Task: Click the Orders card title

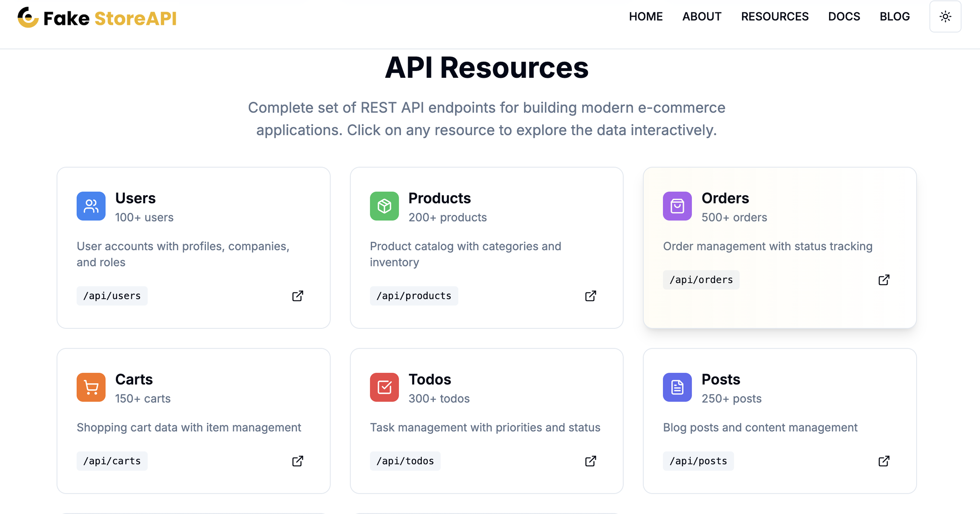Action: pos(725,198)
